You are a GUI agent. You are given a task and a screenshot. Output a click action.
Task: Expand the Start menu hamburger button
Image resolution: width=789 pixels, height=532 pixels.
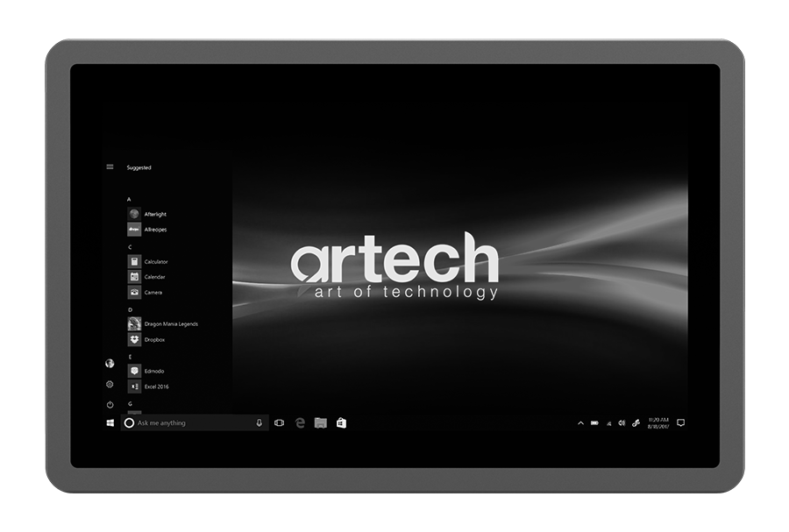(110, 167)
